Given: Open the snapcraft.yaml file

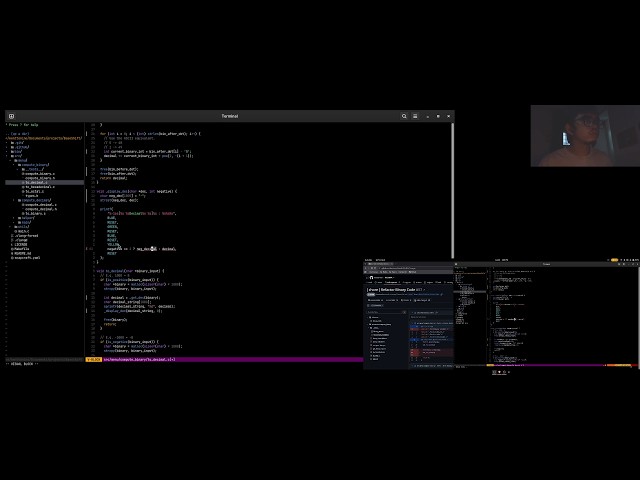Looking at the screenshot, I should pyautogui.click(x=26, y=258).
